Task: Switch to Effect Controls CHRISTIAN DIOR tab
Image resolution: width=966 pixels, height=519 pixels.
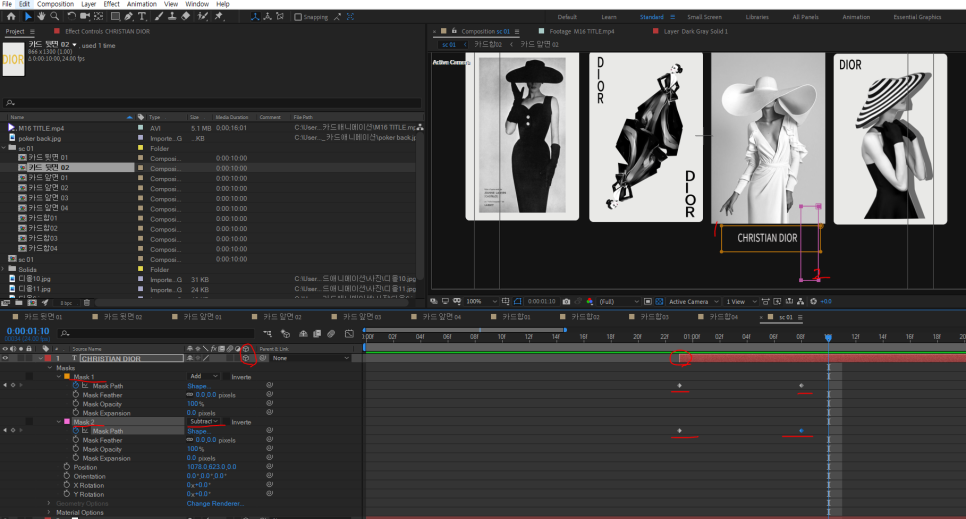Action: [x=107, y=31]
